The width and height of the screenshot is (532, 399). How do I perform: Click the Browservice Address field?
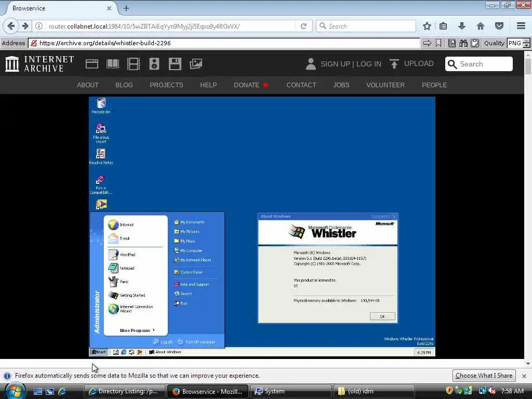click(x=224, y=43)
